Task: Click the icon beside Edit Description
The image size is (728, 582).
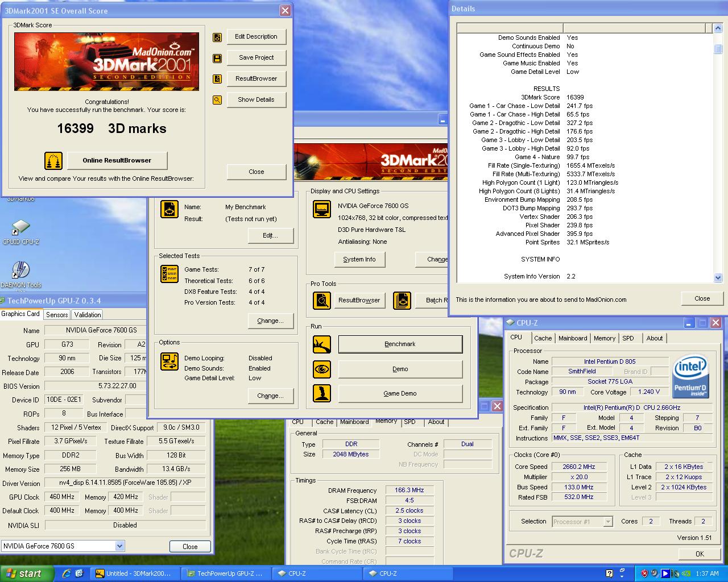Action: (x=217, y=38)
